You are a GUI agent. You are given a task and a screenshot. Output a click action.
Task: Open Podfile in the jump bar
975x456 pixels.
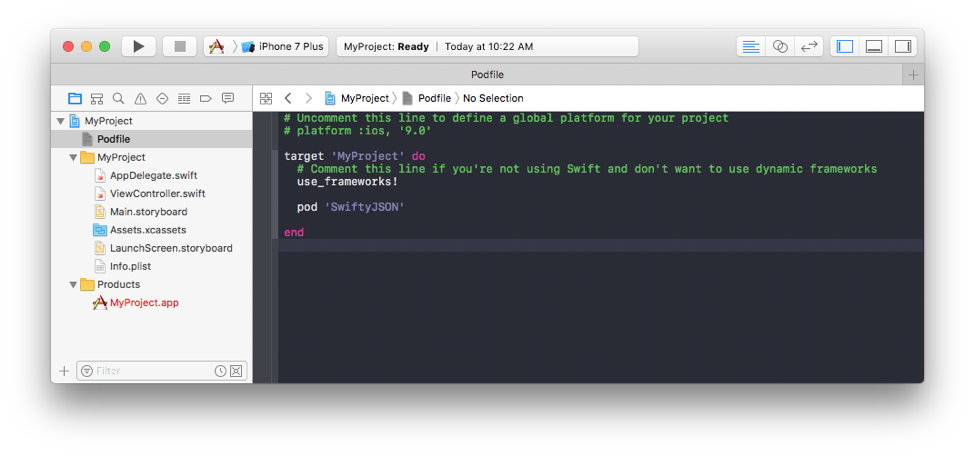coord(427,98)
